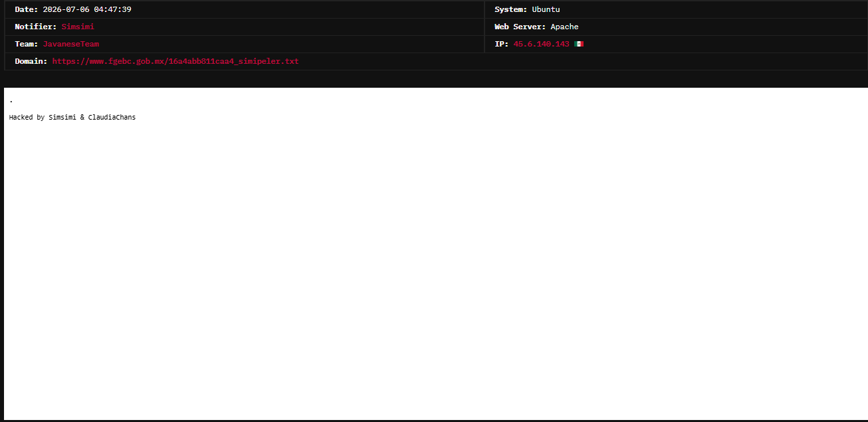Click the 45.6.140.143 IP address link
The width and height of the screenshot is (868, 422).
coord(541,44)
